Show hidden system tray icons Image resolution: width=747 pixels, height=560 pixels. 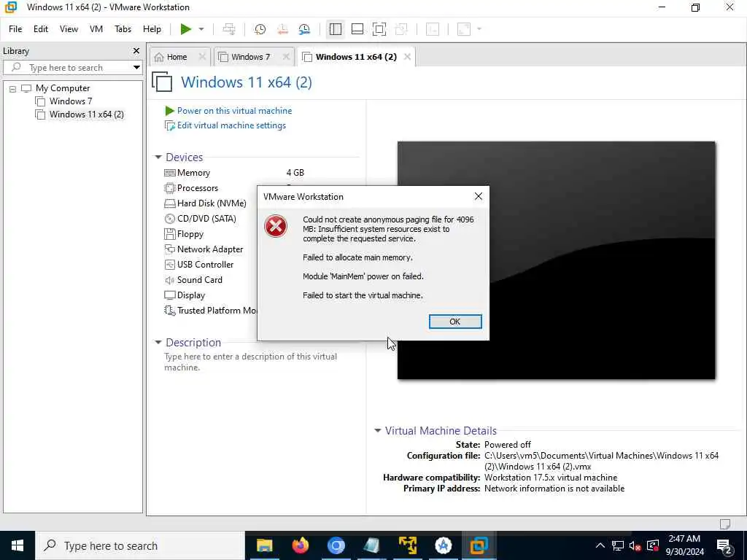tap(600, 545)
